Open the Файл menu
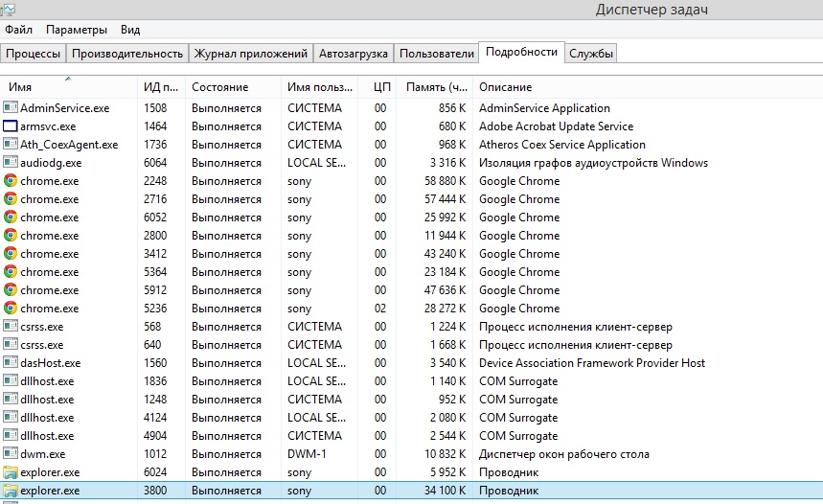The width and height of the screenshot is (823, 504). (18, 30)
